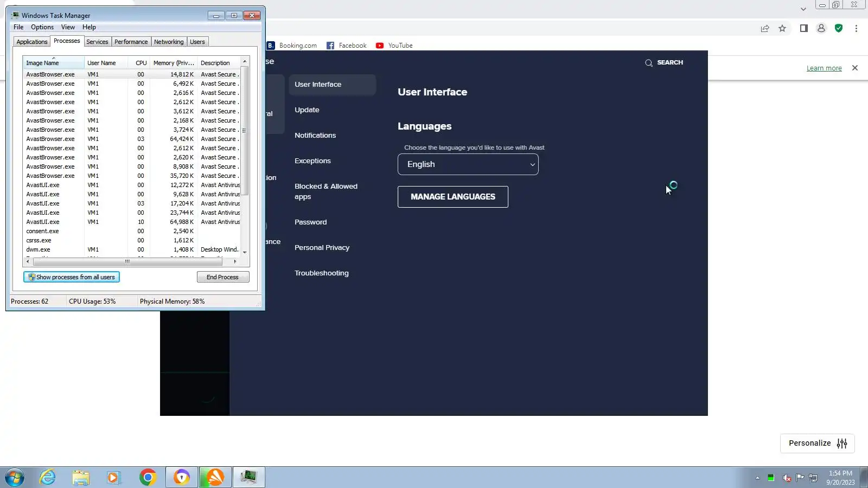Select the consent.exe process row
This screenshot has height=488, width=868.
click(132, 231)
